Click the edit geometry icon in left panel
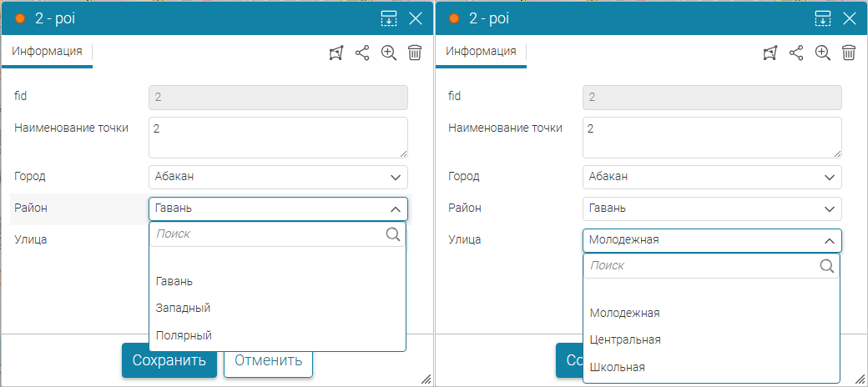The height and width of the screenshot is (387, 868). (x=336, y=53)
